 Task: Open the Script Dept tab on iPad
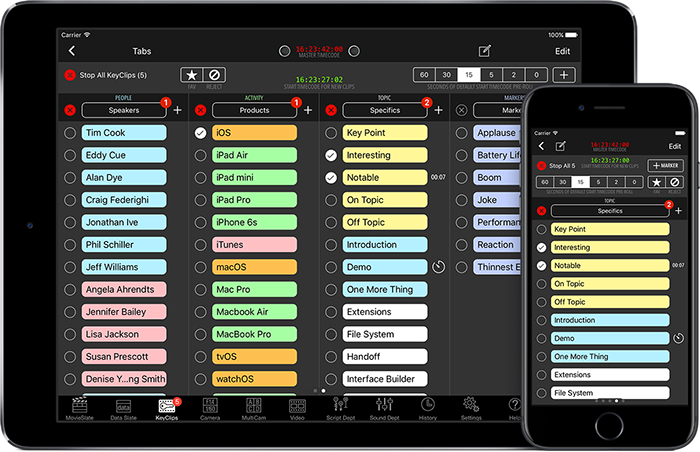pos(341,408)
